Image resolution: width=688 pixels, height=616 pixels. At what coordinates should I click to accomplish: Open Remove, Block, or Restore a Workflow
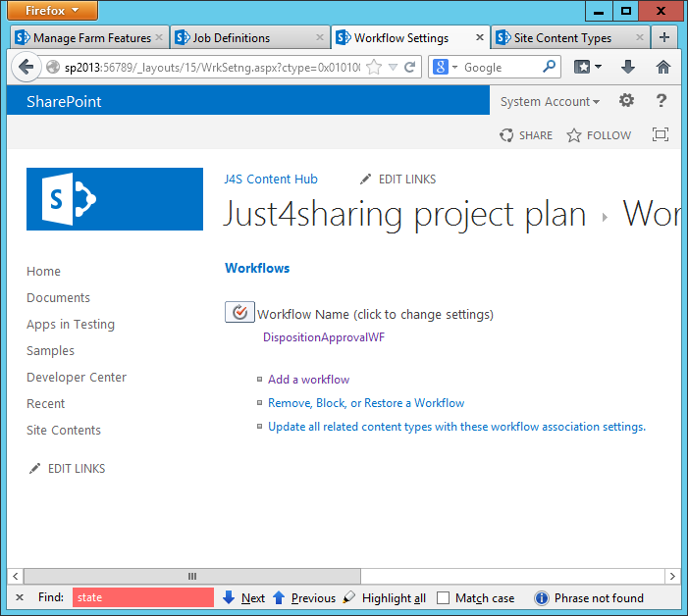pyautogui.click(x=366, y=403)
